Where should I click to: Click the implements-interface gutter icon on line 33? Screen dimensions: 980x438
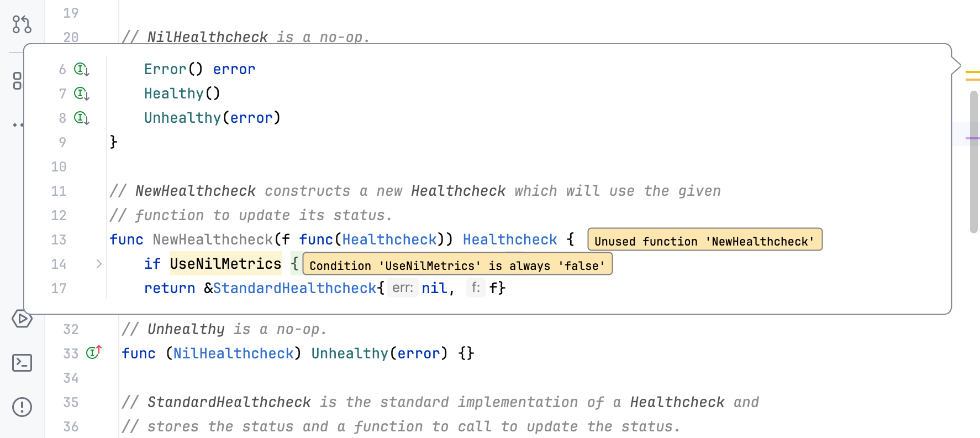point(94,352)
